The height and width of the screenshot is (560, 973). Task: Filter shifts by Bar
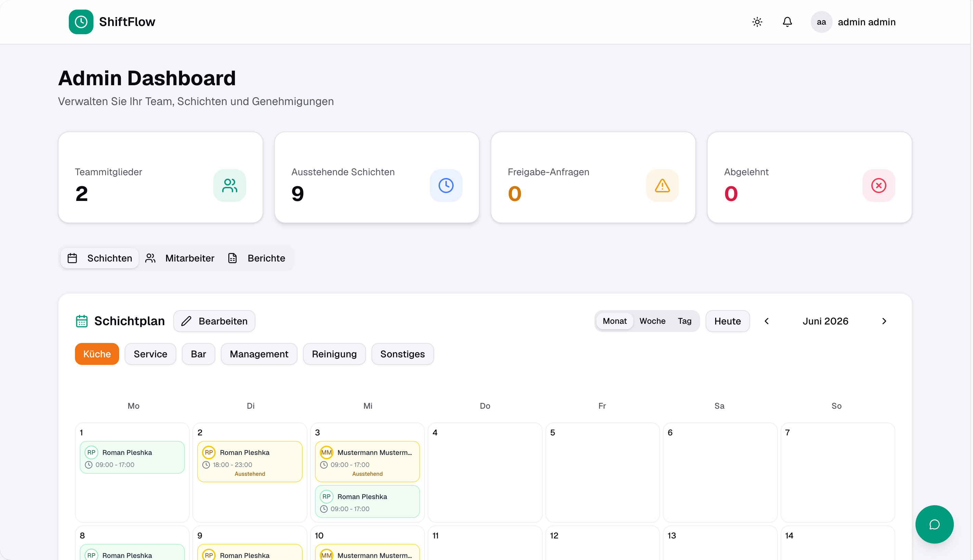coord(199,354)
